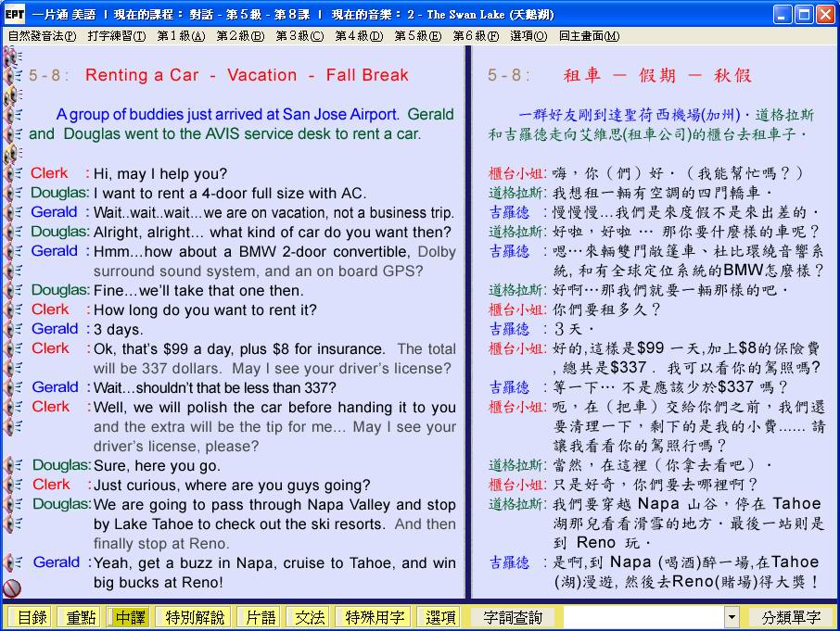
Task: Play audio for "3 days." line
Action: tap(12, 329)
